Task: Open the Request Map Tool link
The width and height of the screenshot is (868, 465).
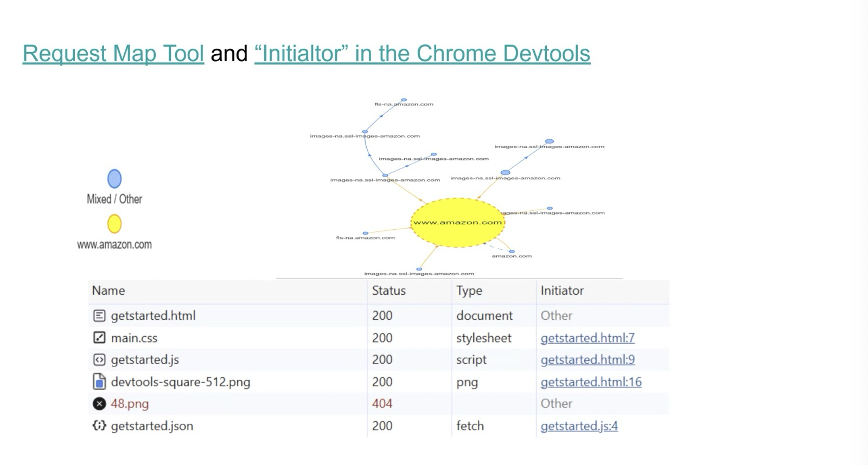Action: (x=113, y=54)
